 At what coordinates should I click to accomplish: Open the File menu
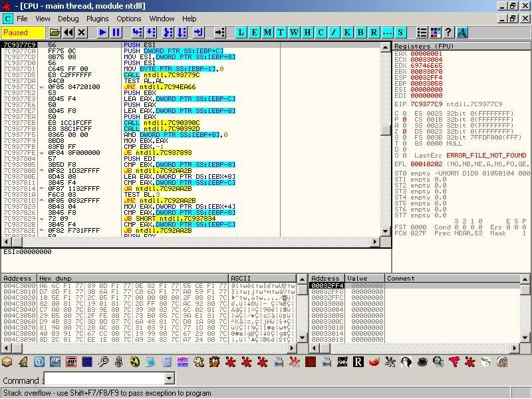point(22,19)
